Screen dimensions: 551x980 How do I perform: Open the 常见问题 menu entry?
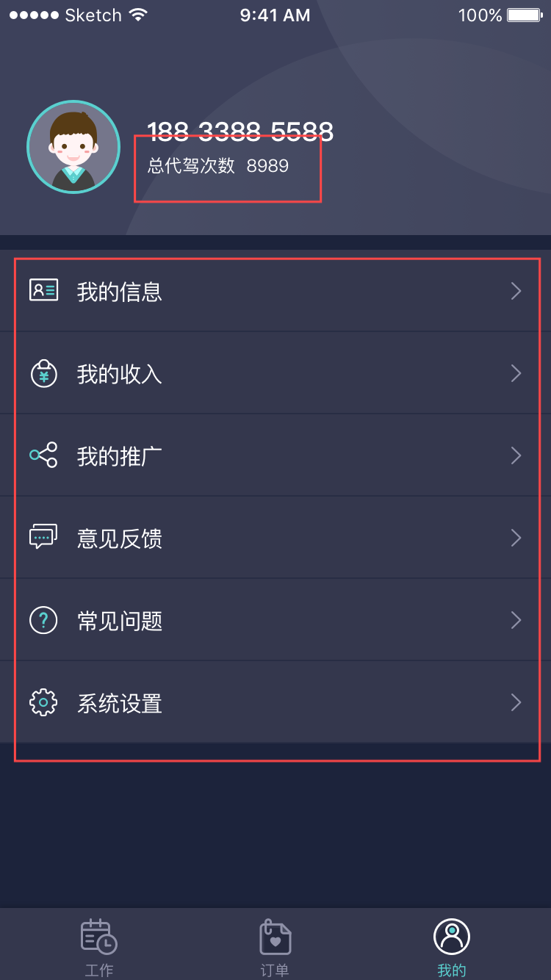coord(275,620)
